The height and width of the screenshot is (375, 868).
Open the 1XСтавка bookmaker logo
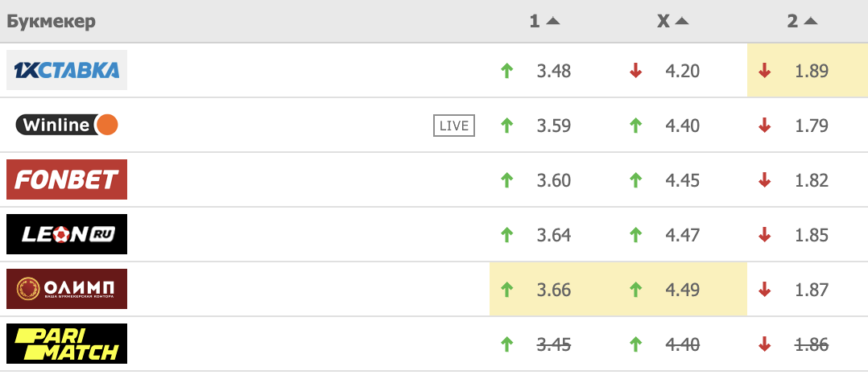point(67,70)
